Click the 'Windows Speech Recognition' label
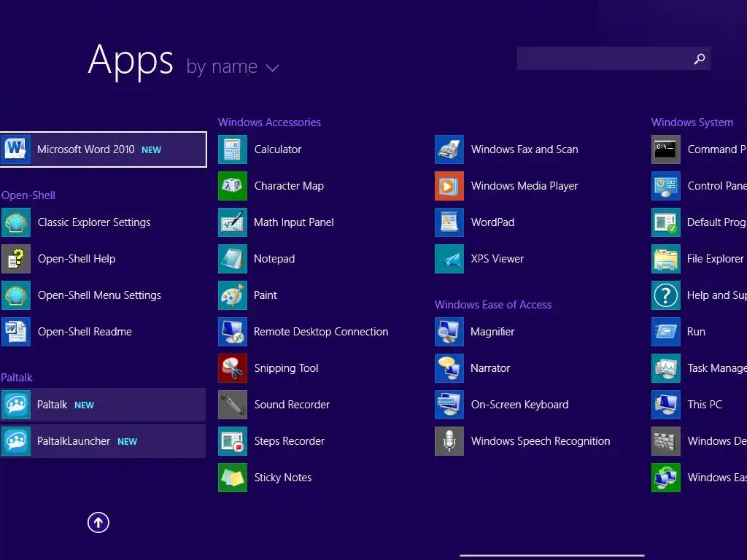Viewport: 747px width, 560px height. tap(541, 441)
